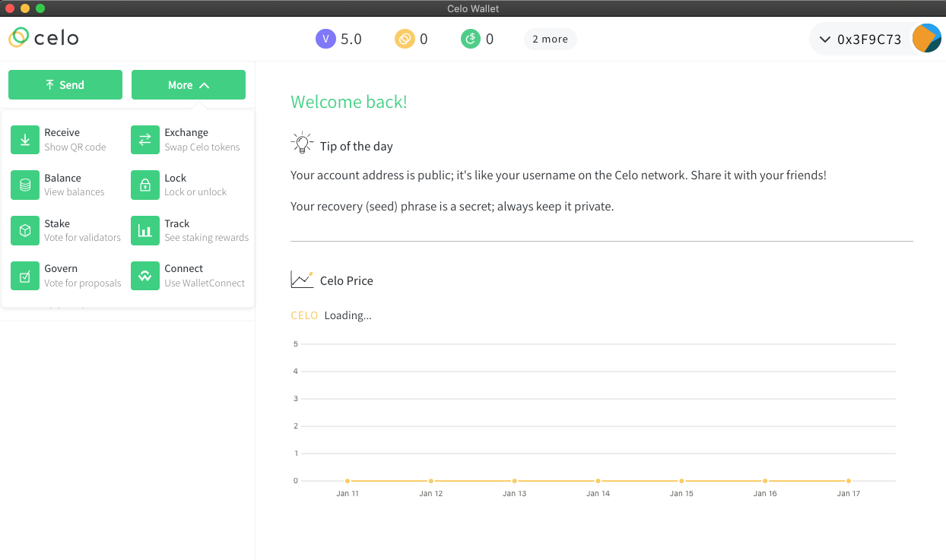Click the recovery seed phrase tip sentence
946x560 pixels.
(x=452, y=206)
